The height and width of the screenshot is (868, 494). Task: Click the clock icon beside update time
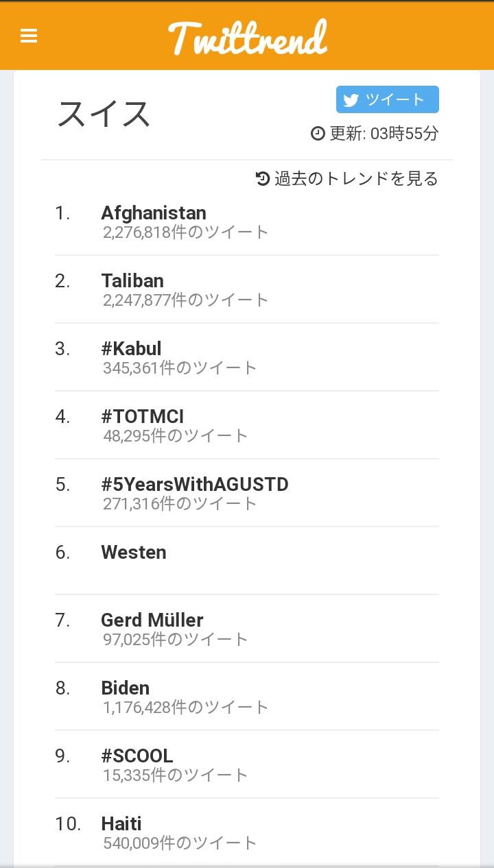pos(318,134)
